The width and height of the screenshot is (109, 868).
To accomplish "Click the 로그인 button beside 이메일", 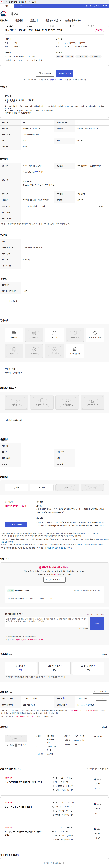I will [x=50, y=599].
